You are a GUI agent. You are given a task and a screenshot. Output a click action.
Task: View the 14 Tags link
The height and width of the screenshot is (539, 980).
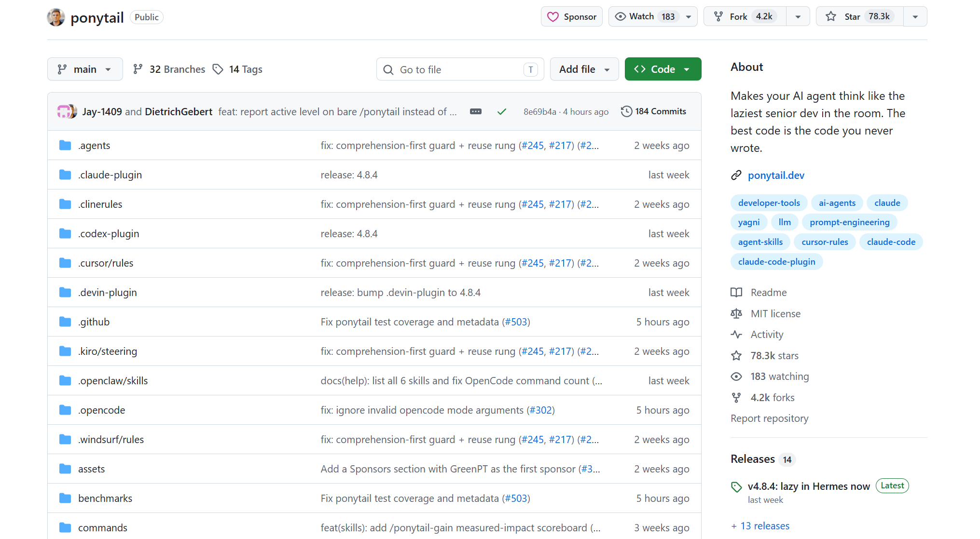[x=238, y=69]
